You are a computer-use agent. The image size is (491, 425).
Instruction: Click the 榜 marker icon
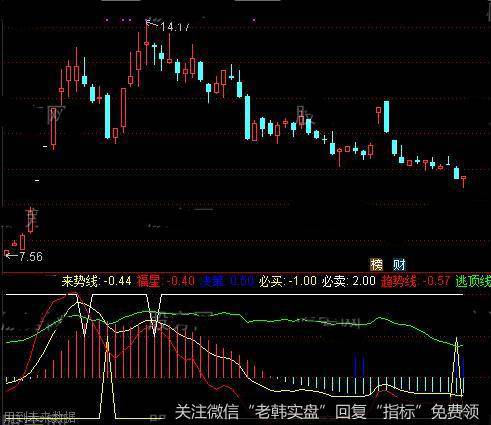click(x=376, y=265)
